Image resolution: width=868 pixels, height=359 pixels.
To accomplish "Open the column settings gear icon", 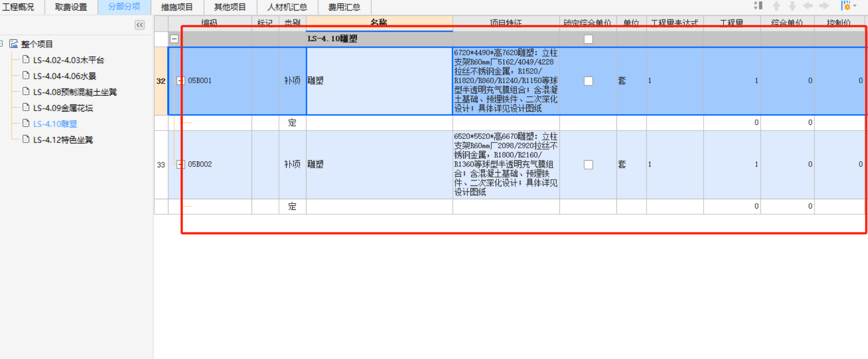I will tap(845, 6).
